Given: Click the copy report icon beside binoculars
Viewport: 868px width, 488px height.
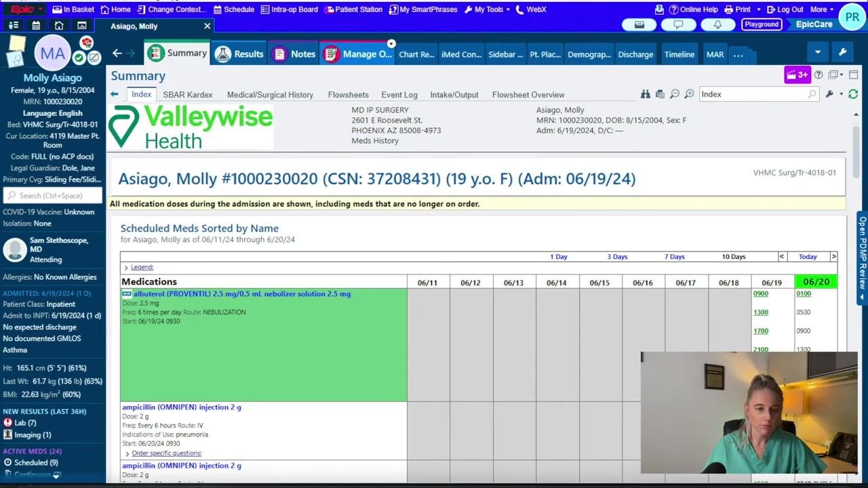Looking at the screenshot, I should pyautogui.click(x=660, y=94).
